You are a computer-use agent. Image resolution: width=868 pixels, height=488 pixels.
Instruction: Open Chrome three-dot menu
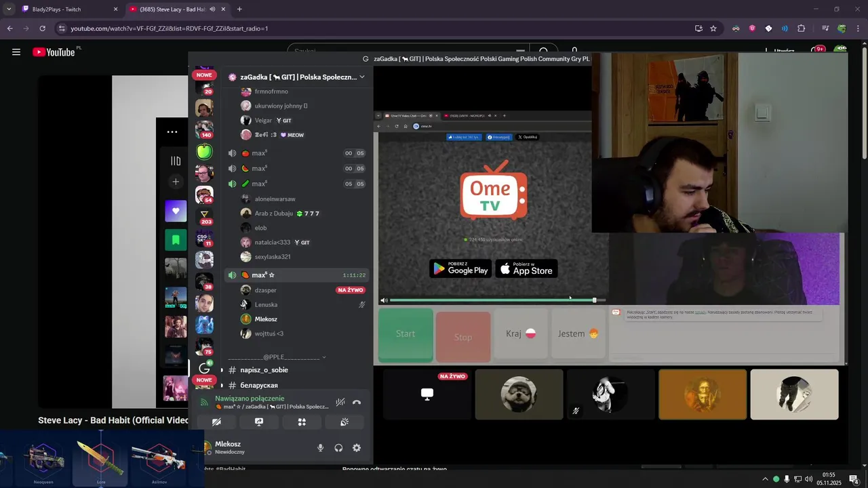(x=859, y=28)
